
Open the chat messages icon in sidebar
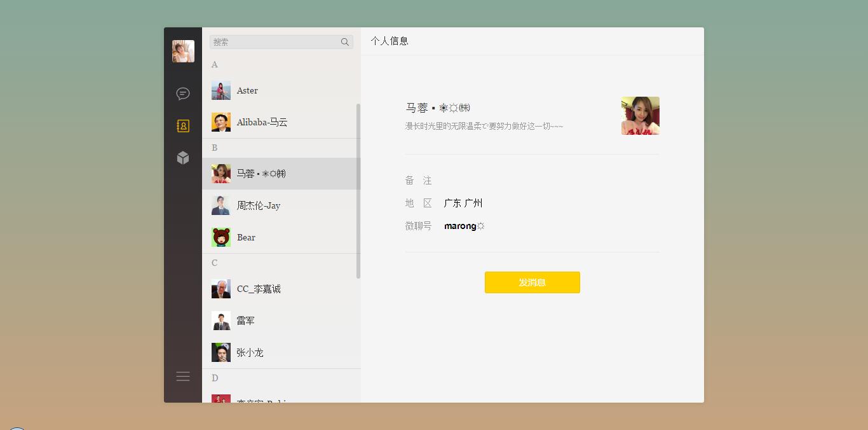183,94
